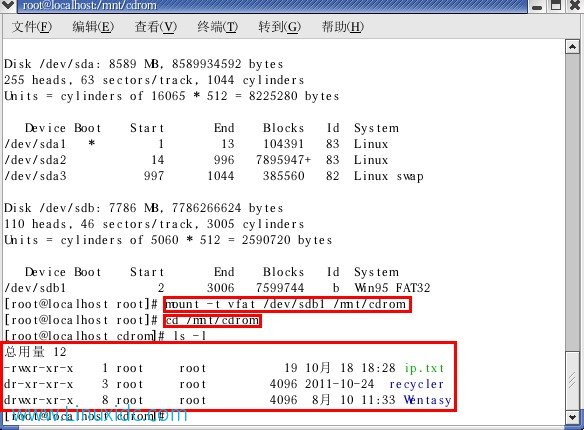Screen dimensions: 584x430
Task: Open the 查看(V) menu
Action: (x=156, y=27)
